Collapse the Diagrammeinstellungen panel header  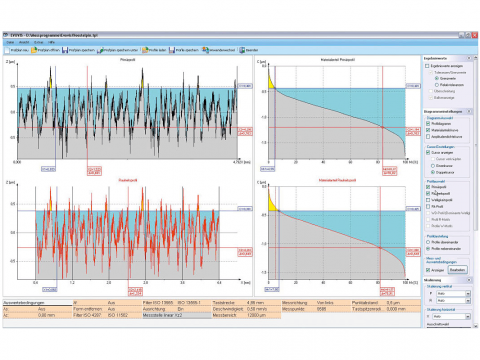pos(469,111)
